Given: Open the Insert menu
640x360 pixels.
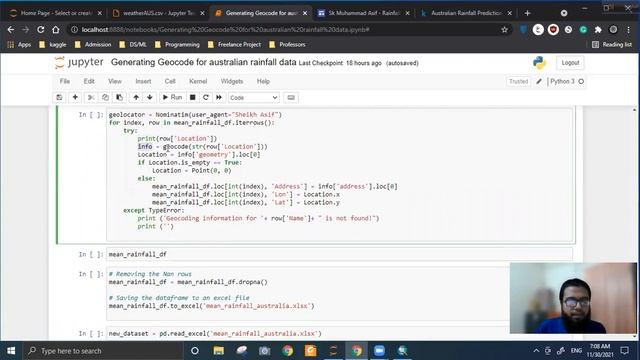Looking at the screenshot, I should click(143, 81).
